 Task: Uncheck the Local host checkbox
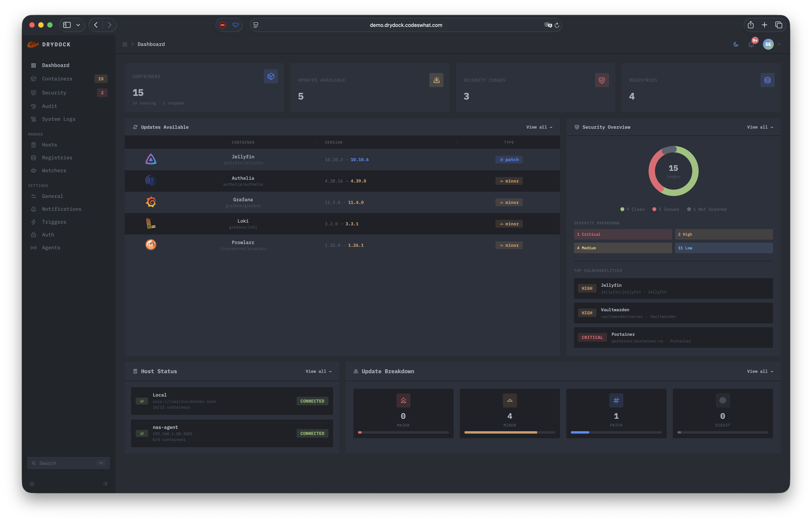142,401
